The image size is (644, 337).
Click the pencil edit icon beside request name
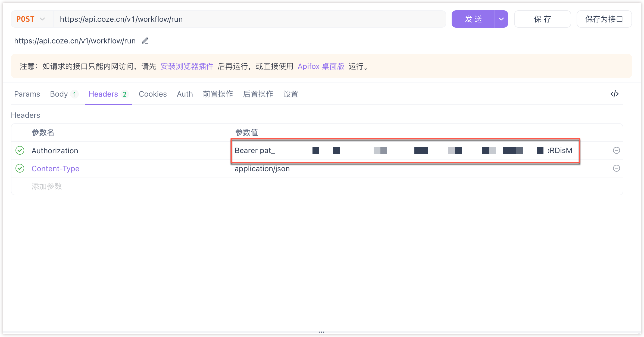(145, 41)
